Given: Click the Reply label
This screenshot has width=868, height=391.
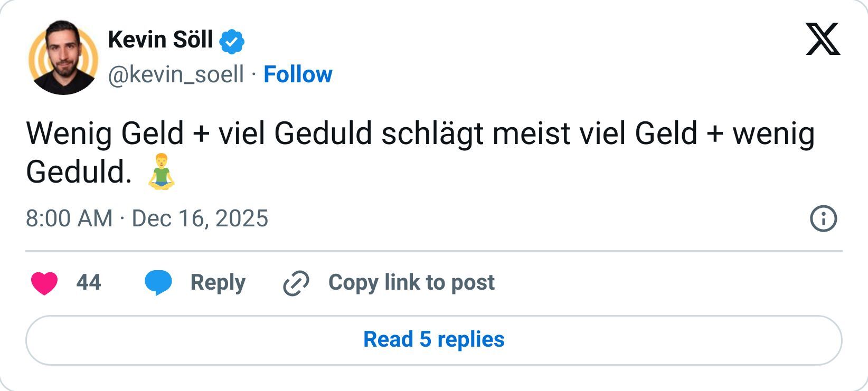Looking at the screenshot, I should (218, 282).
